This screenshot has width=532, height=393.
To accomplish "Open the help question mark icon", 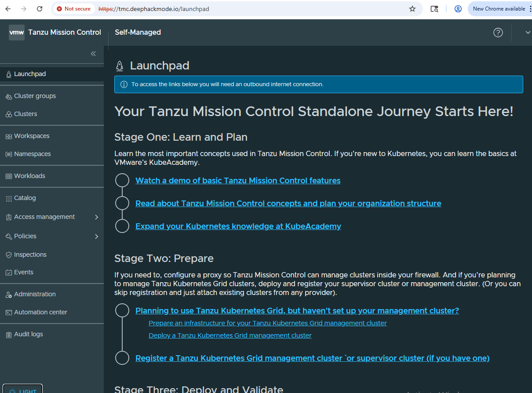I will coord(498,33).
